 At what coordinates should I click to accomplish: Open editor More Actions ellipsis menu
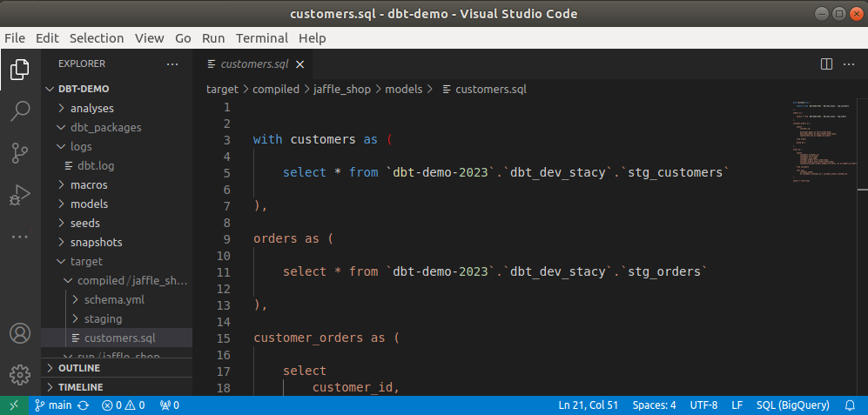(849, 64)
